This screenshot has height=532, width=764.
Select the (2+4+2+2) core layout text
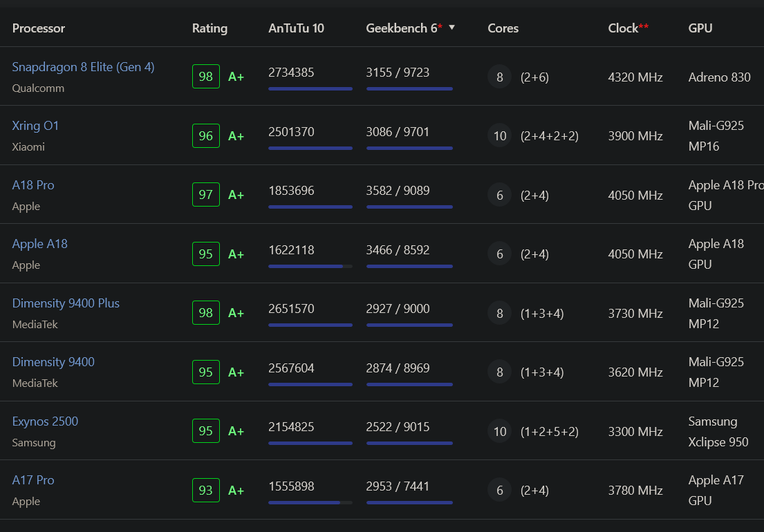click(550, 136)
